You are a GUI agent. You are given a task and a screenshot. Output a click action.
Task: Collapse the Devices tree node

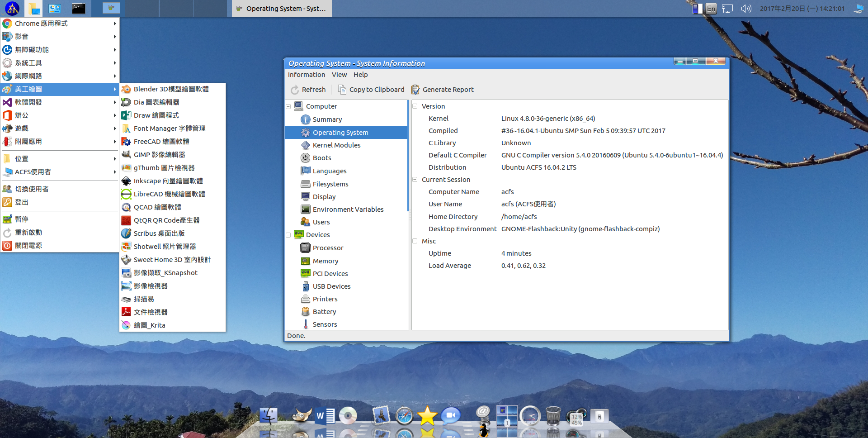coord(288,235)
